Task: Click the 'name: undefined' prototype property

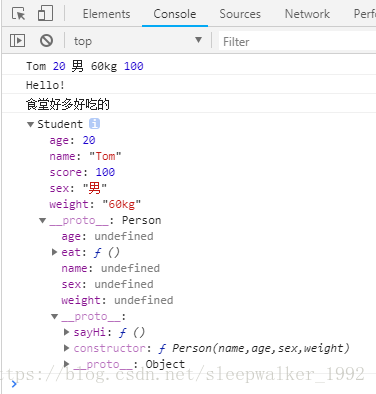Action: point(111,268)
